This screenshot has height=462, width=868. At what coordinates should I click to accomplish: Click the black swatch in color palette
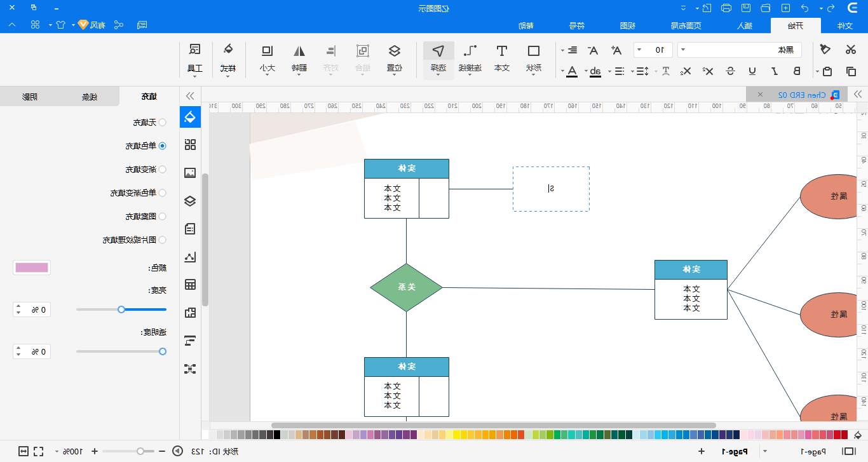tap(277, 435)
